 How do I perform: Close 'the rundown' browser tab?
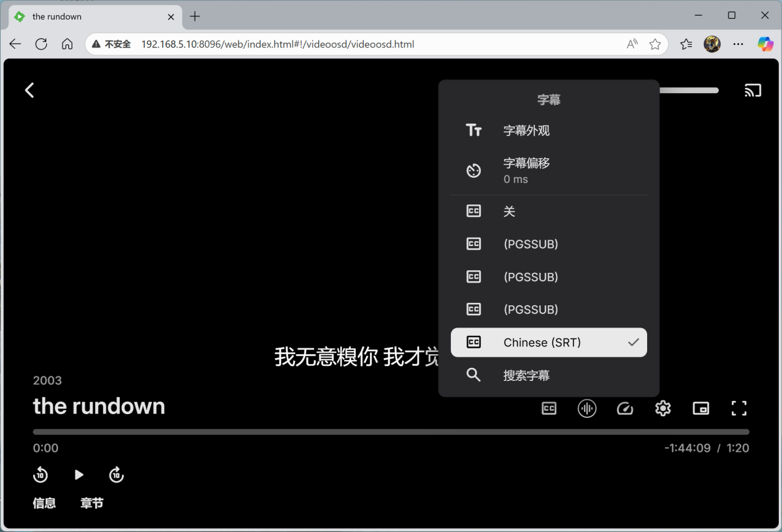tap(171, 16)
